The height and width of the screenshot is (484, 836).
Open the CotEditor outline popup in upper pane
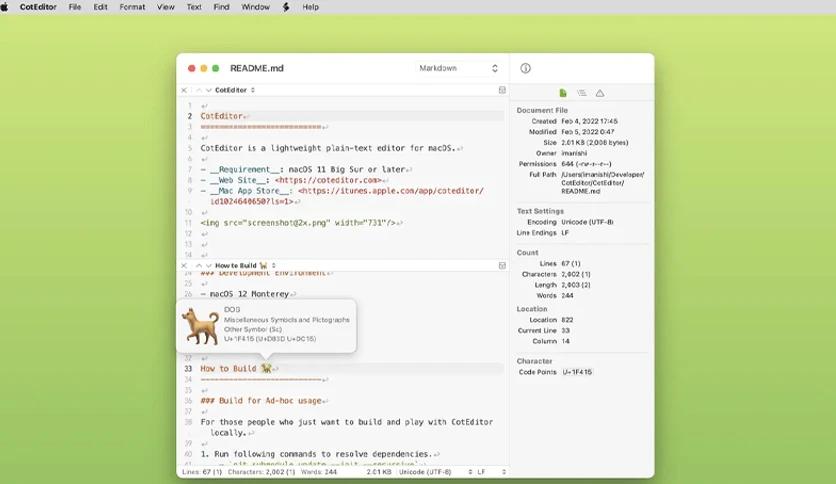[x=235, y=90]
